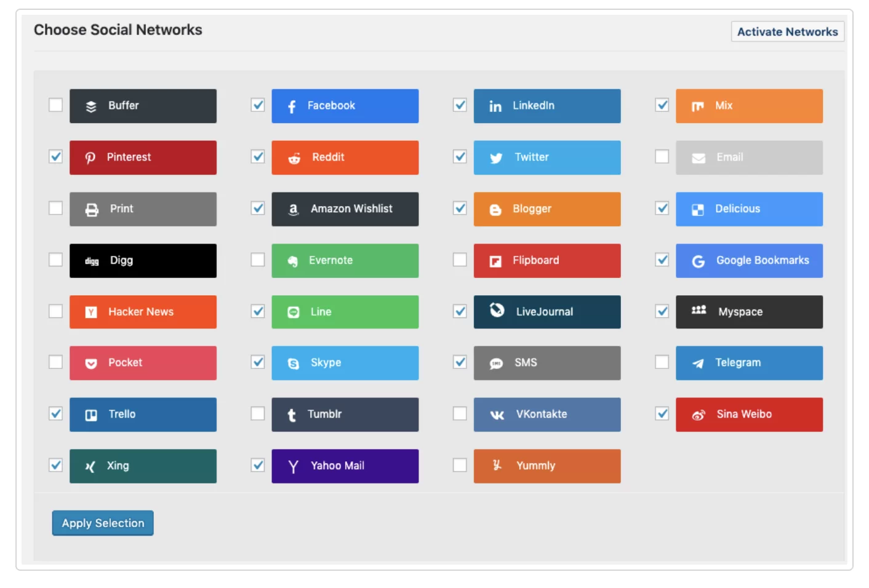The image size is (869, 588).
Task: Disable the Mix checkbox
Action: coord(662,105)
